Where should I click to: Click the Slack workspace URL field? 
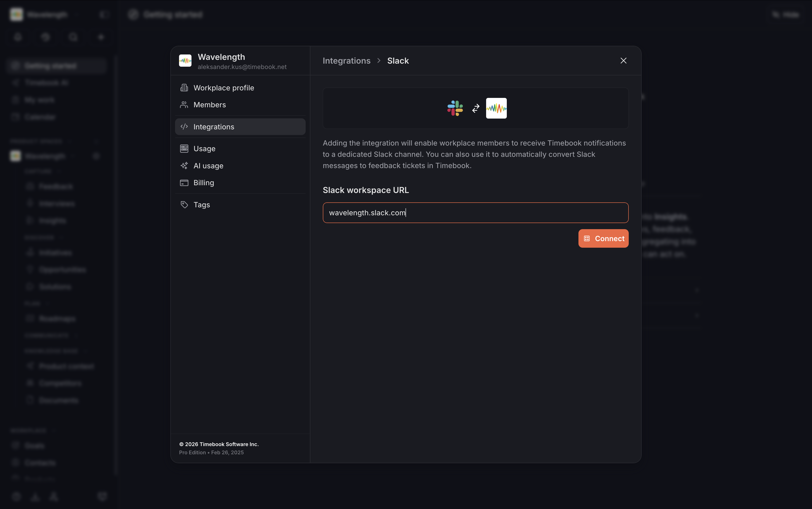[476, 213]
